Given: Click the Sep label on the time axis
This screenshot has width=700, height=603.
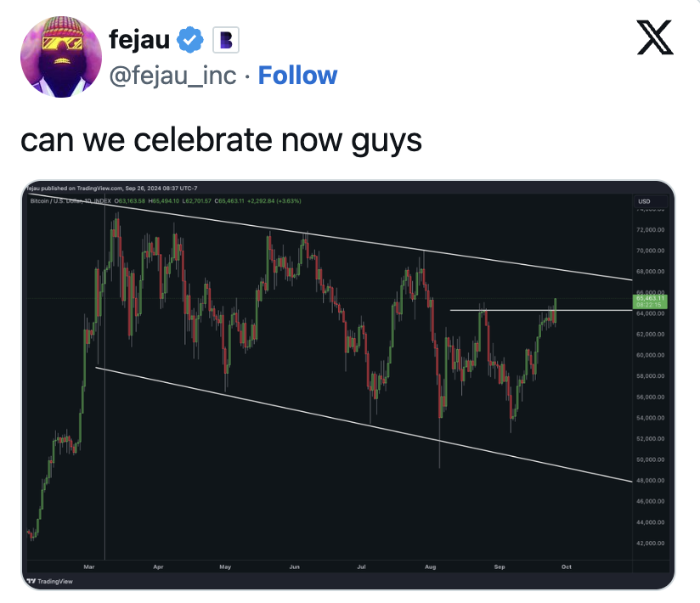Looking at the screenshot, I should point(499,565).
